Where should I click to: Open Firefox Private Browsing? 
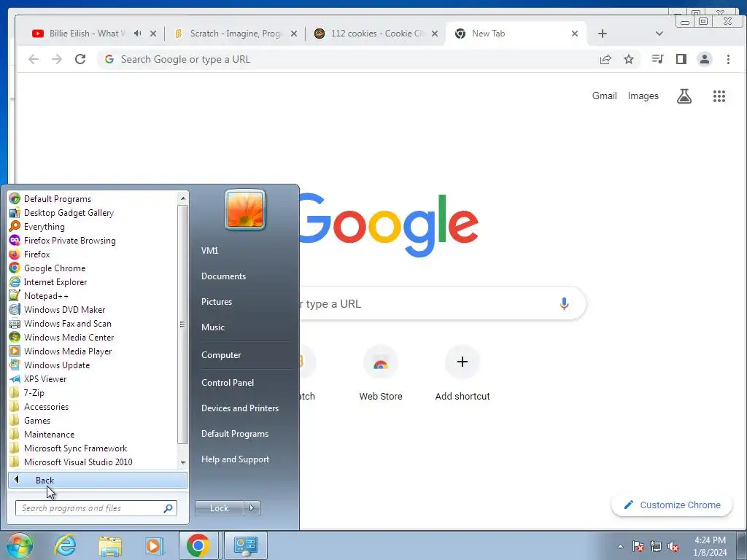pyautogui.click(x=93, y=241)
